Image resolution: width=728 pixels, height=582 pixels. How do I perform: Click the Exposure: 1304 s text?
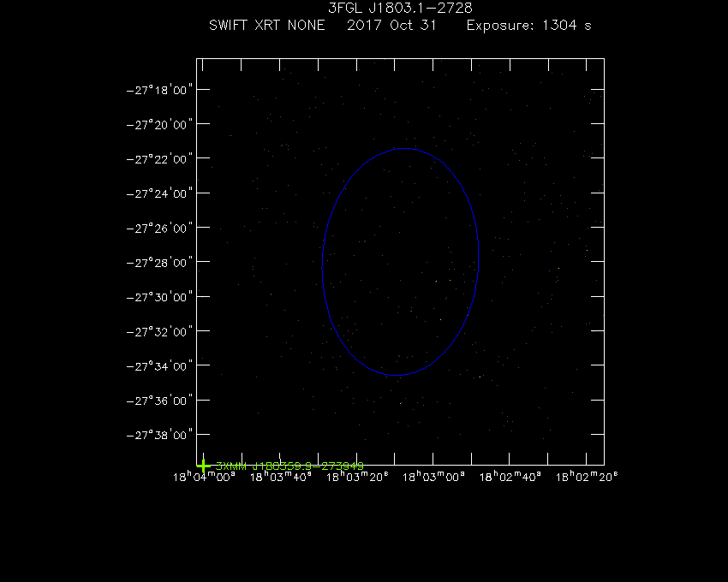click(x=528, y=26)
